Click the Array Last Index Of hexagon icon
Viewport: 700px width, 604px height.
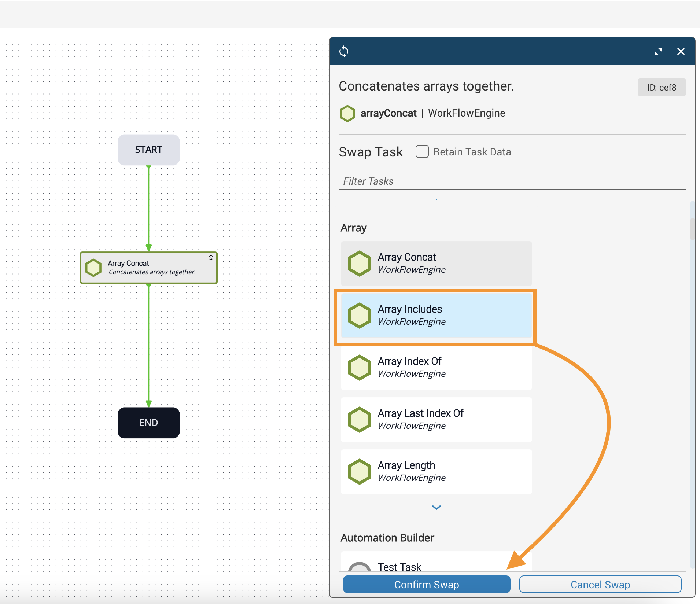(x=359, y=419)
